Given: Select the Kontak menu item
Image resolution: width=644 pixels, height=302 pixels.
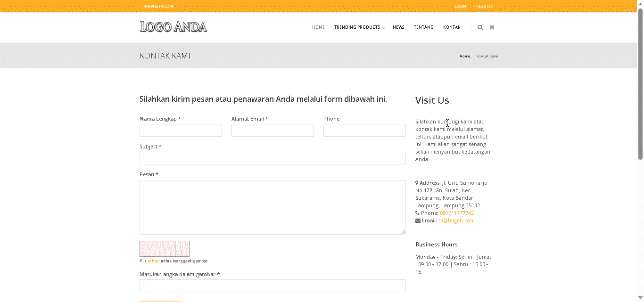Looking at the screenshot, I should tap(452, 27).
